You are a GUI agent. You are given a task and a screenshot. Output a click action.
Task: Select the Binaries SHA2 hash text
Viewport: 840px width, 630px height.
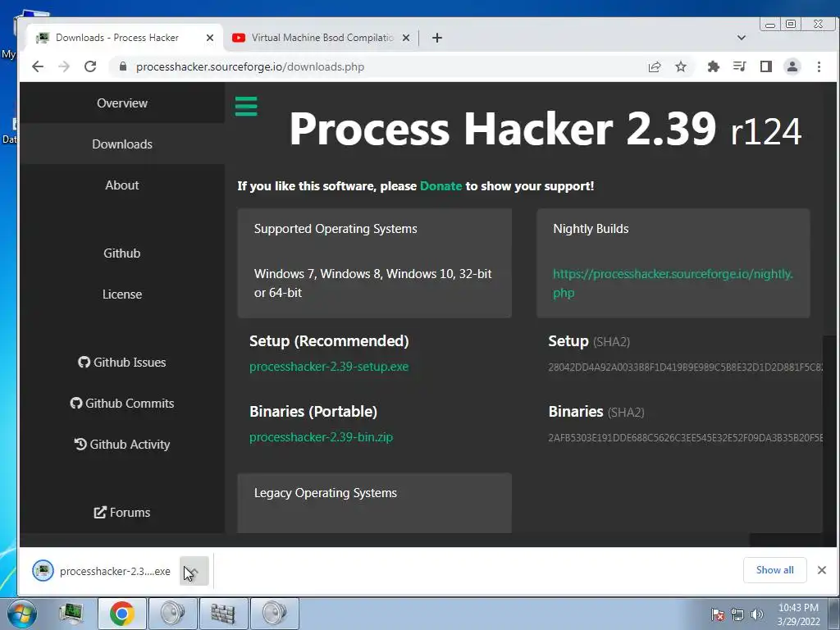coord(685,438)
